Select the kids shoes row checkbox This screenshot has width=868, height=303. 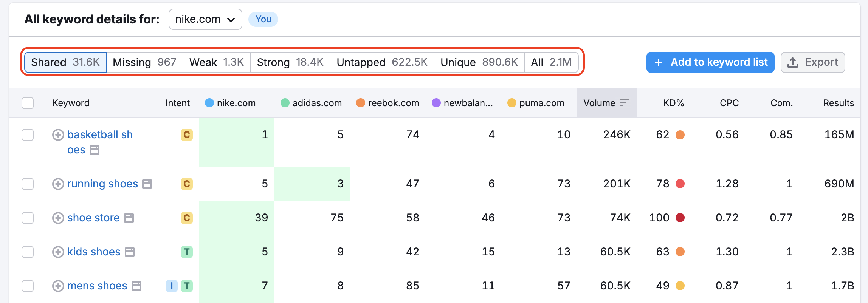click(28, 252)
